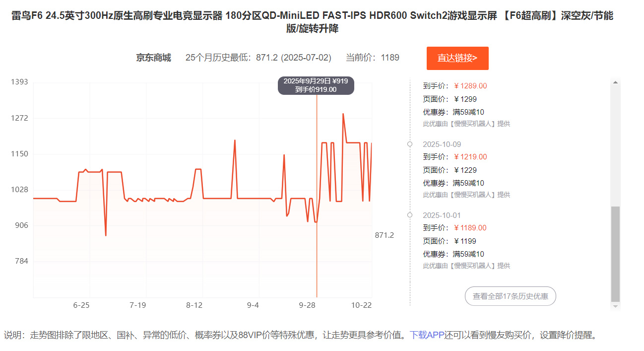This screenshot has height=351, width=644.
Task: Click 优惠券 满59减10 under 2025-10-09
Action: tap(453, 183)
